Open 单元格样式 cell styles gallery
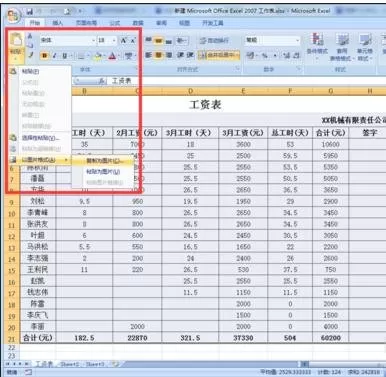The width and height of the screenshot is (386, 377). click(365, 47)
